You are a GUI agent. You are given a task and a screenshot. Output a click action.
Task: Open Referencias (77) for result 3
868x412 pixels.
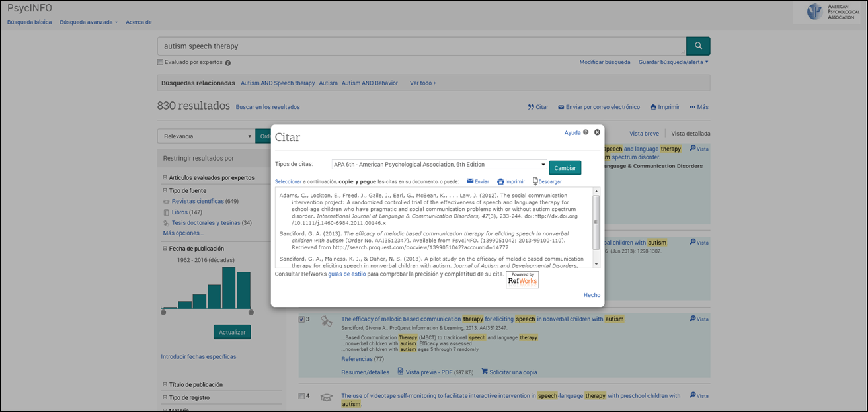point(362,359)
